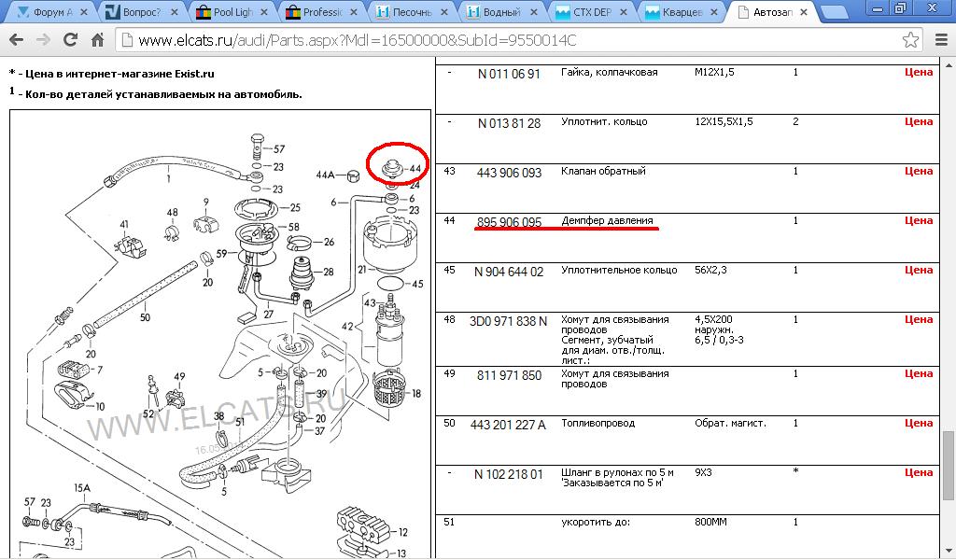
Task: Reload the current page
Action: [70, 41]
